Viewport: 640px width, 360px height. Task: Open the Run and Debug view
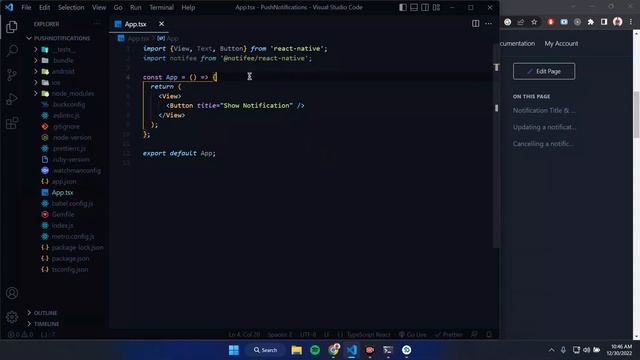[x=12, y=99]
